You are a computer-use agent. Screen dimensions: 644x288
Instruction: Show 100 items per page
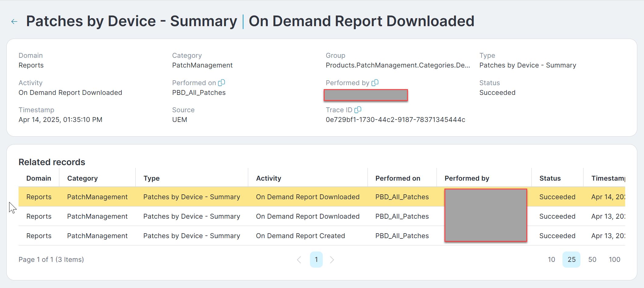tap(614, 260)
